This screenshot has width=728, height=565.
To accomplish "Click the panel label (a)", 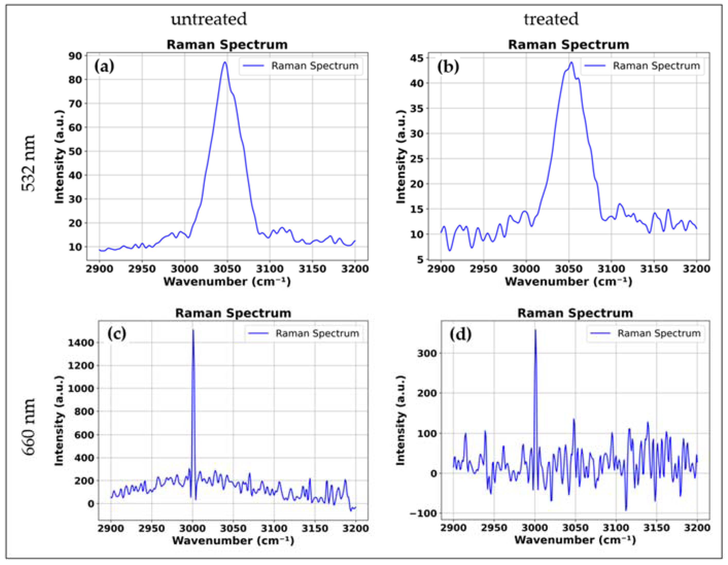I will point(104,66).
